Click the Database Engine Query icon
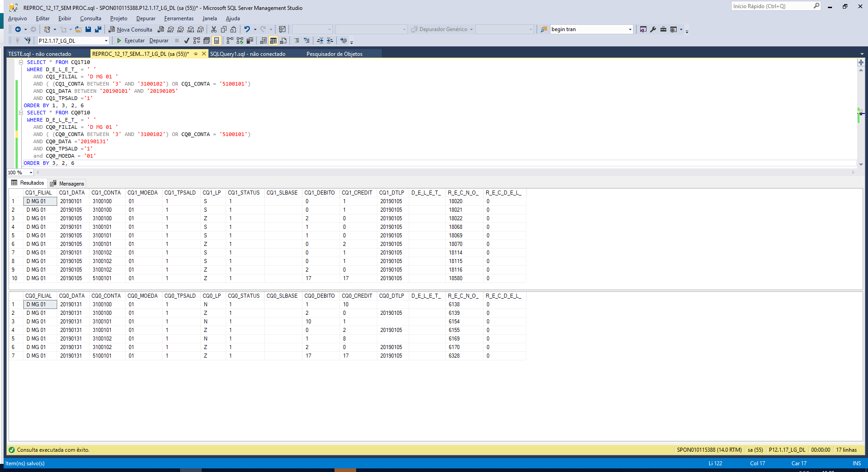868x472 pixels. (161, 29)
